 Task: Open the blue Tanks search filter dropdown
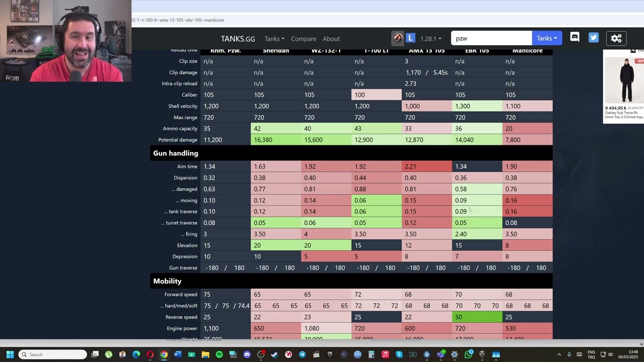point(547,38)
